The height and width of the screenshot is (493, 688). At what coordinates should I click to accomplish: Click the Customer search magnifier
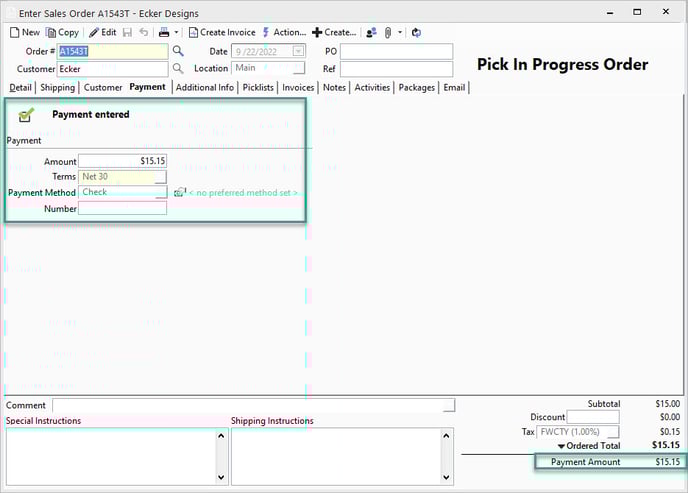click(178, 68)
